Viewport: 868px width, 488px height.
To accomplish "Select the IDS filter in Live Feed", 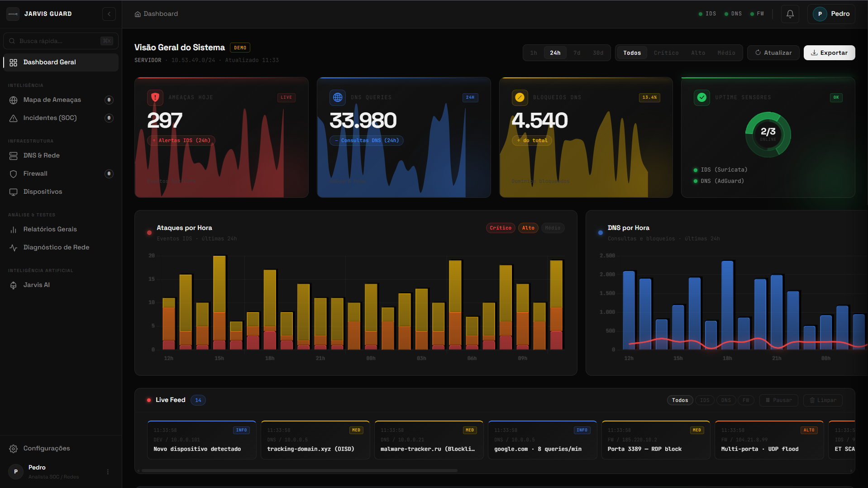I will tap(704, 400).
